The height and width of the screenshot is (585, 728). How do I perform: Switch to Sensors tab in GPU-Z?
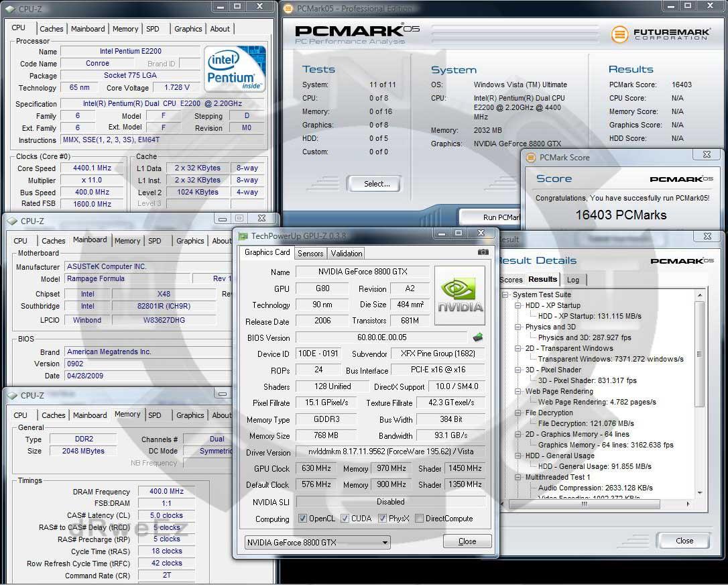click(x=310, y=253)
